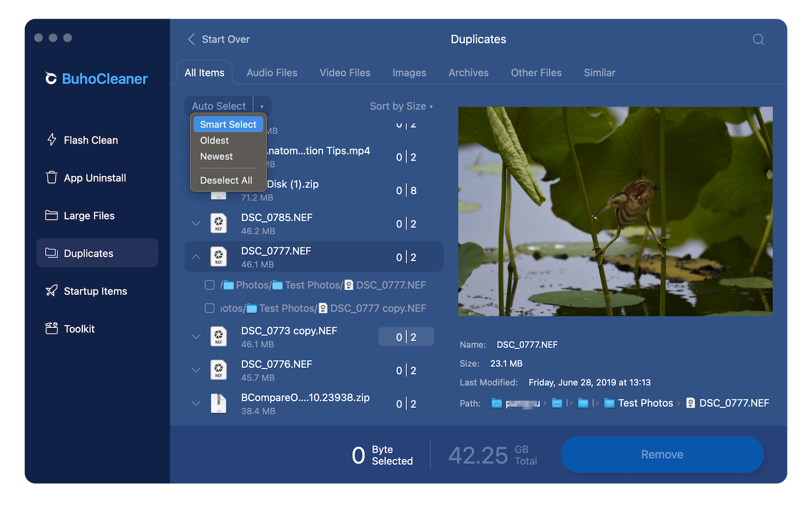
Task: Choose Smart Select from the menu
Action: point(228,124)
